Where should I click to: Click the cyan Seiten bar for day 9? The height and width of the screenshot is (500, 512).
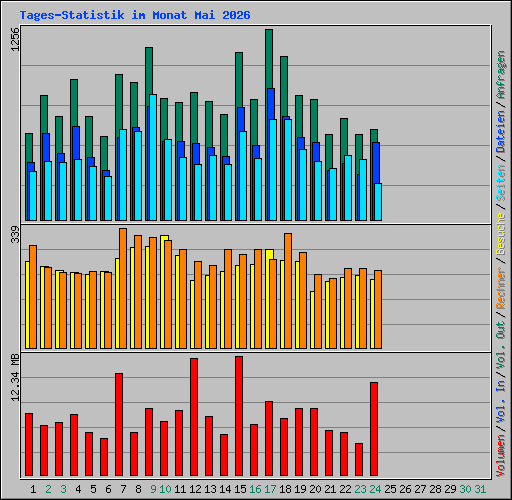point(153,157)
